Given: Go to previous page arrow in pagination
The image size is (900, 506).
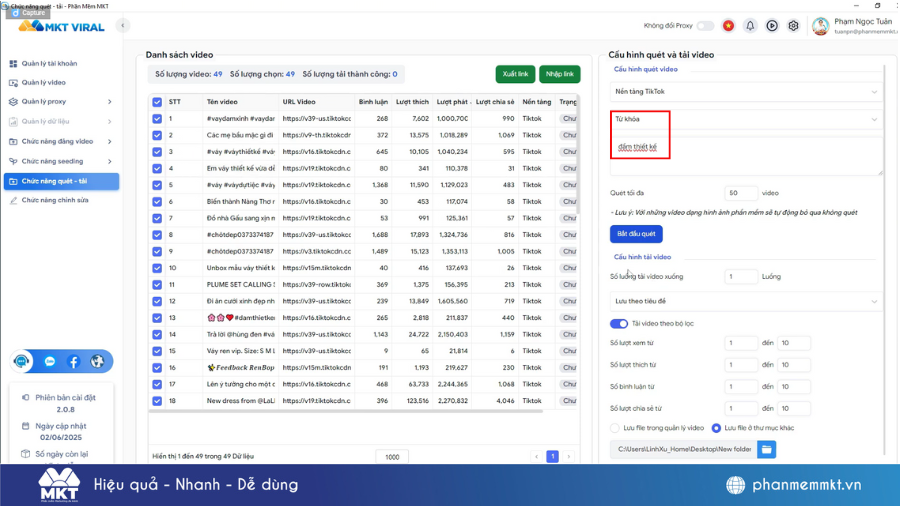Looking at the screenshot, I should (537, 457).
